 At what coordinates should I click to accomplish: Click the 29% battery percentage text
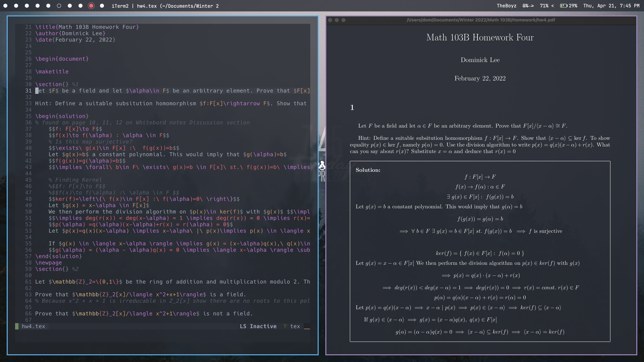pyautogui.click(x=573, y=6)
